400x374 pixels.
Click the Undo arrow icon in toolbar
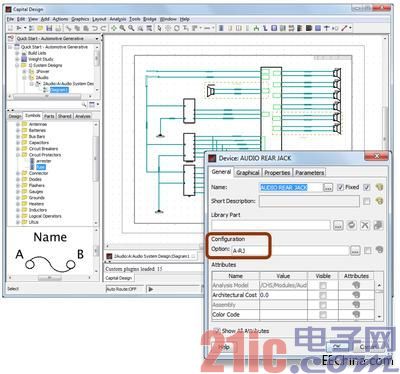point(95,28)
